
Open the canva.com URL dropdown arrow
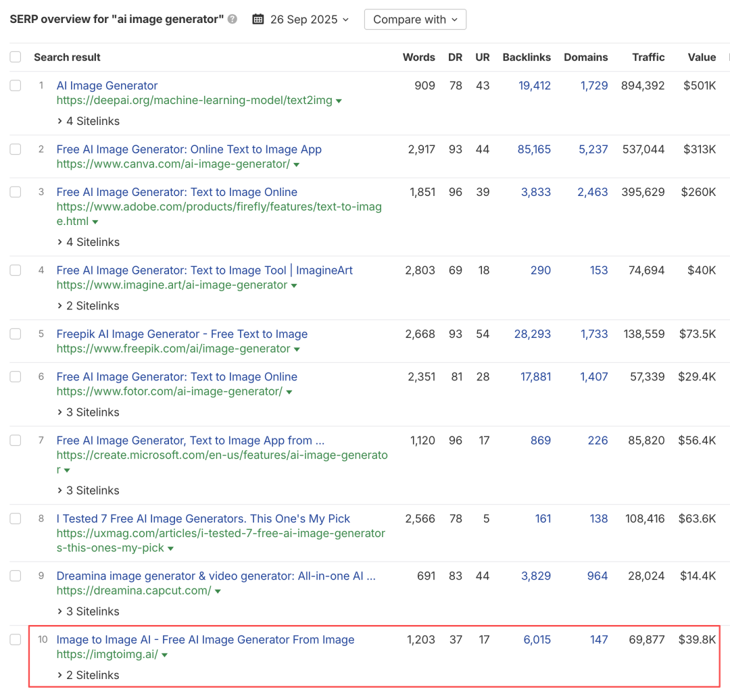pos(297,165)
